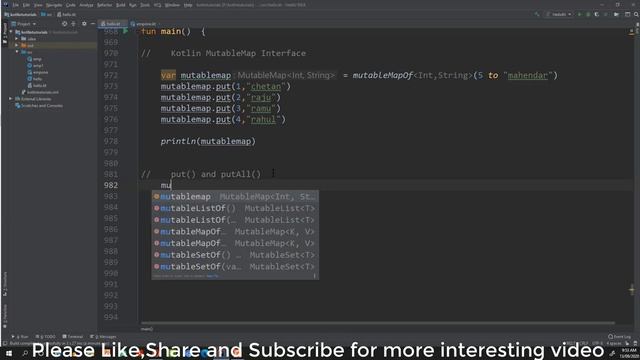Expand the .idea folder in project tree

pyautogui.click(x=17, y=39)
